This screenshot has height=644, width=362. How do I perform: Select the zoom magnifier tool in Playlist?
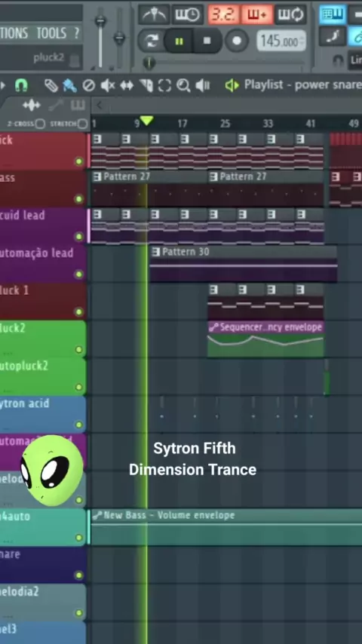click(x=183, y=85)
